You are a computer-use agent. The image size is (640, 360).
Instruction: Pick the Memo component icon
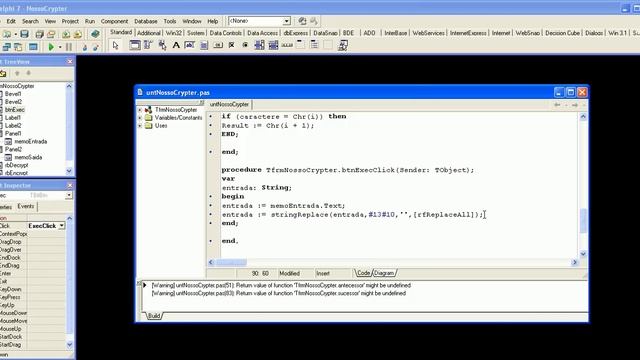coord(204,45)
